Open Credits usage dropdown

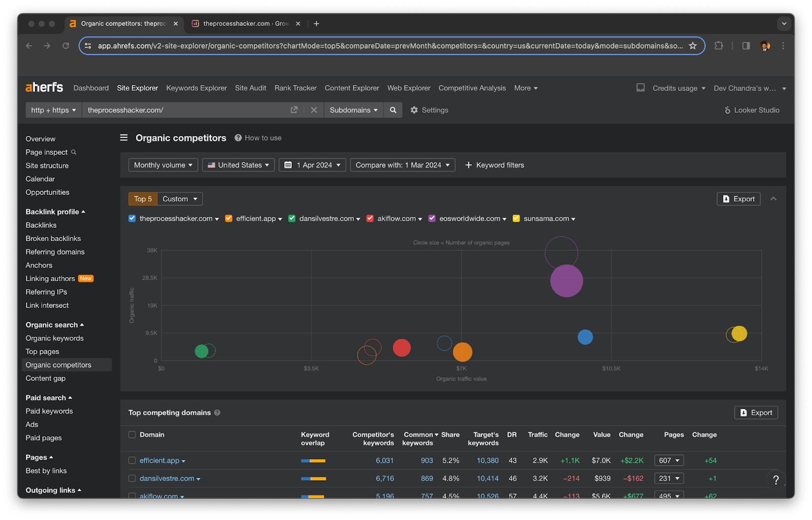point(679,88)
